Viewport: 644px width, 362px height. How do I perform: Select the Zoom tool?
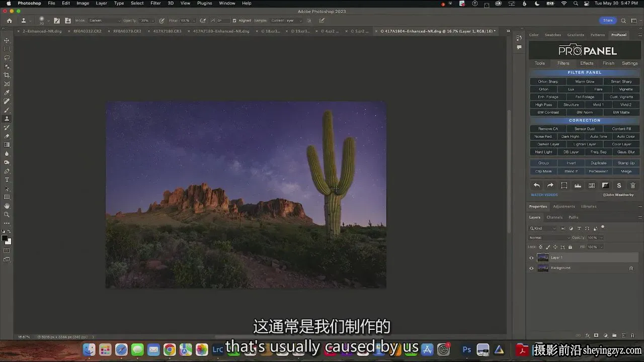pos(7,215)
